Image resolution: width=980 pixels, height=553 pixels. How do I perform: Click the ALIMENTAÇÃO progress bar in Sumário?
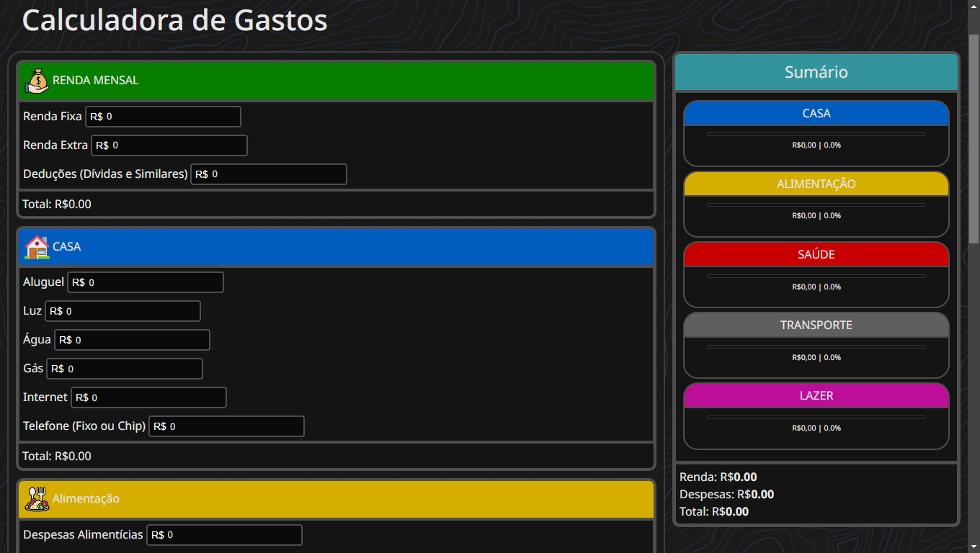pyautogui.click(x=816, y=204)
